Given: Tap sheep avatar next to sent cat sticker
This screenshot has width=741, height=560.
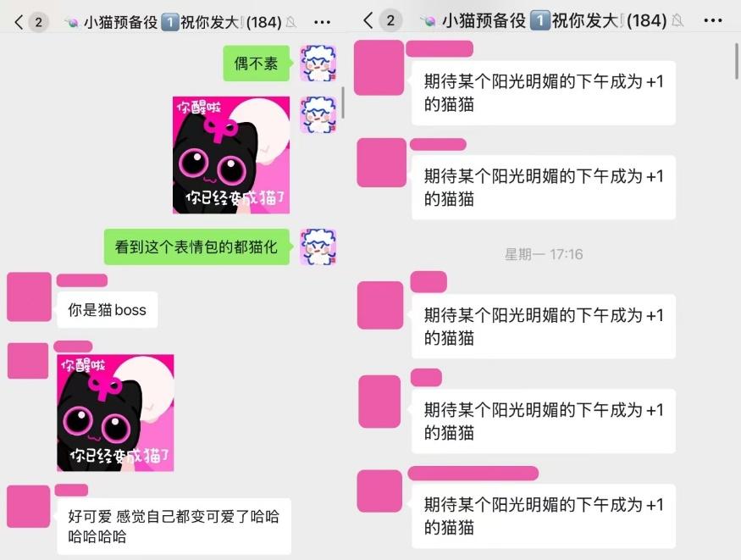Looking at the screenshot, I should tap(318, 115).
